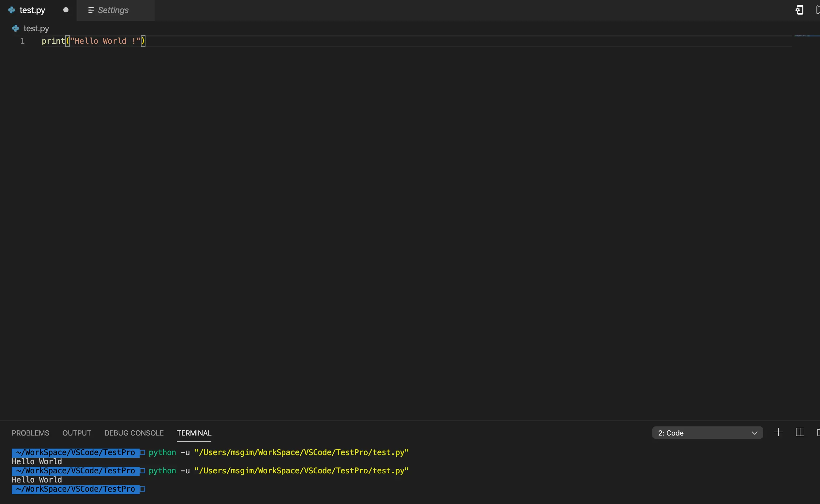Switch to the Settings editor tab
Viewport: 820px width, 504px height.
pos(113,10)
